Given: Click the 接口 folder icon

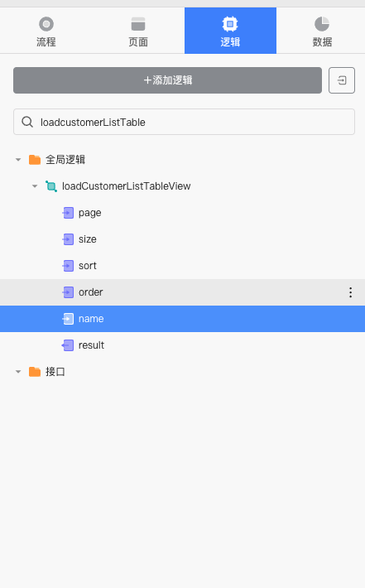Looking at the screenshot, I should click(35, 372).
